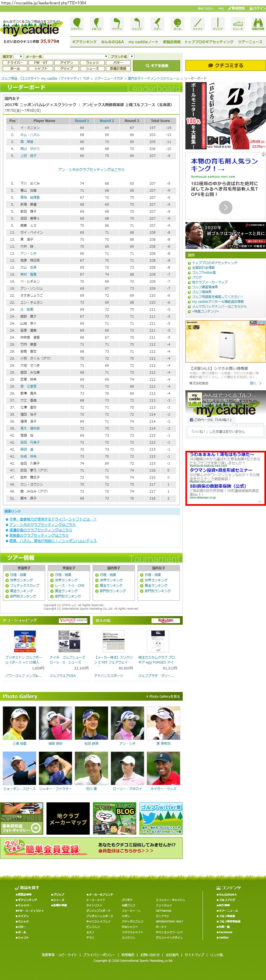266x980 pixels.
Task: Open the footer Facebook link
Action: 225,932
